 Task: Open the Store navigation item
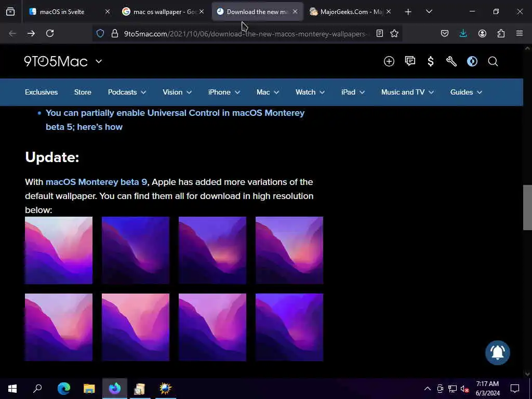point(83,92)
